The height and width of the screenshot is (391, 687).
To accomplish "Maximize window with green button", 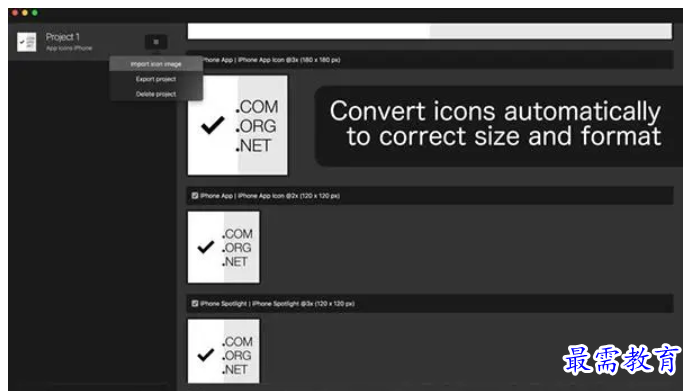I will (35, 13).
